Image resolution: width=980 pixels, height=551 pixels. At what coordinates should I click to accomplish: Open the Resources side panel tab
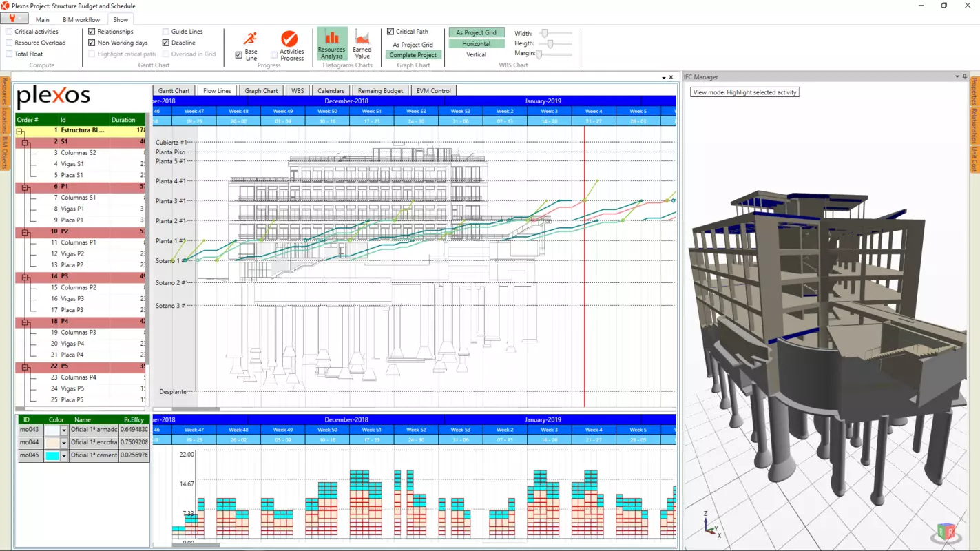4,92
